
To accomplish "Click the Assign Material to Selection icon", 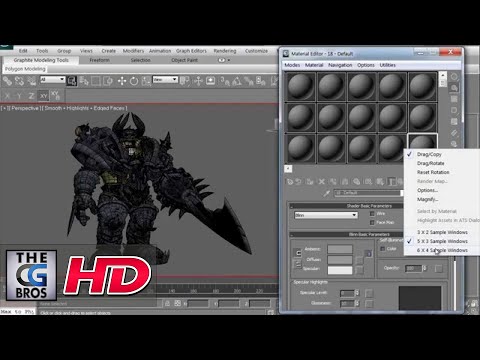I will tap(310, 182).
